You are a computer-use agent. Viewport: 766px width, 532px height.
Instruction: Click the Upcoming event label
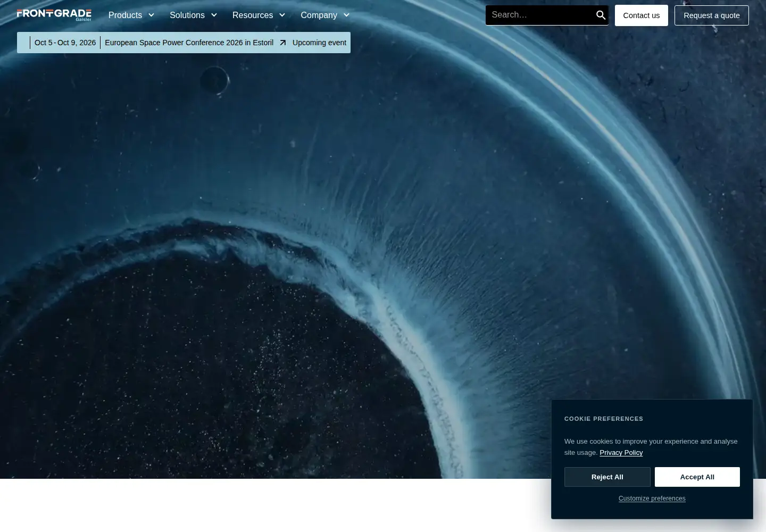point(319,43)
